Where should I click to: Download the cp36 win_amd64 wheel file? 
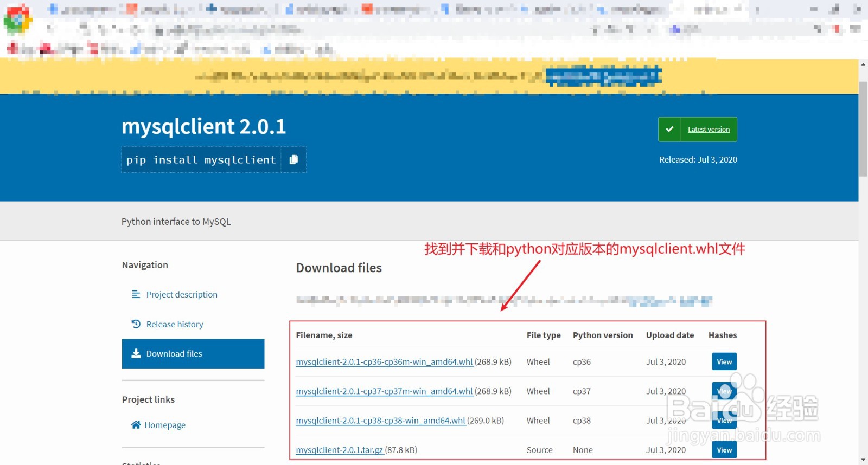[384, 361]
